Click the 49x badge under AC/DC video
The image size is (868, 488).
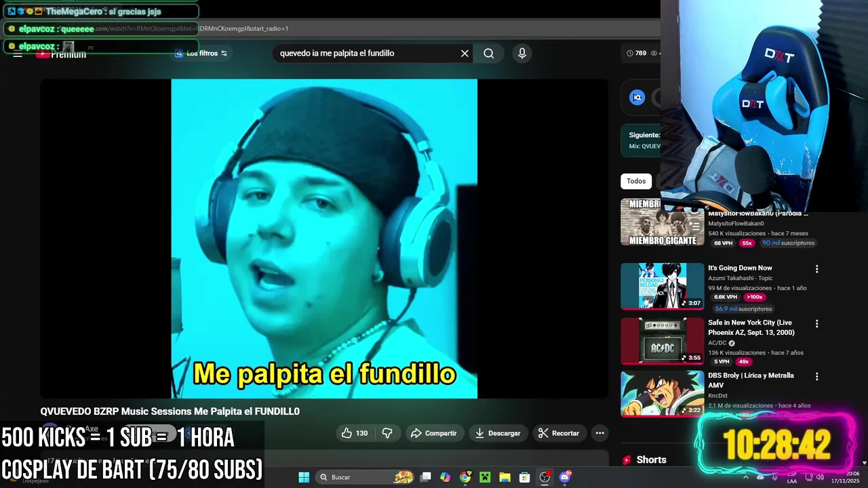click(743, 362)
